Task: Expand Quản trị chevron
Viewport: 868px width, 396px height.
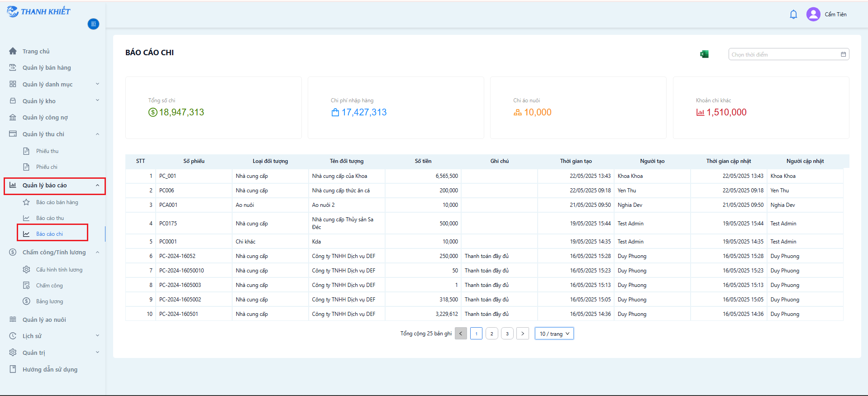Action: coord(97,352)
